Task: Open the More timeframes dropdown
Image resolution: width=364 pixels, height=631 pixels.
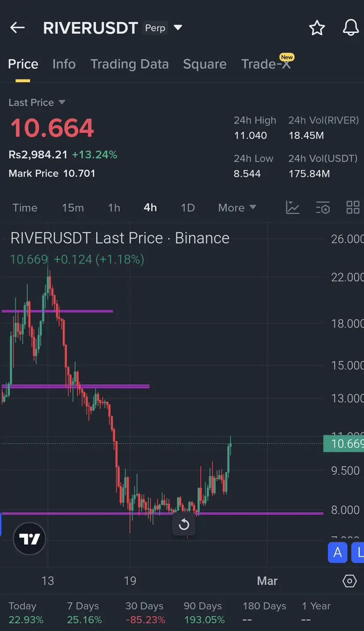Action: pos(237,208)
